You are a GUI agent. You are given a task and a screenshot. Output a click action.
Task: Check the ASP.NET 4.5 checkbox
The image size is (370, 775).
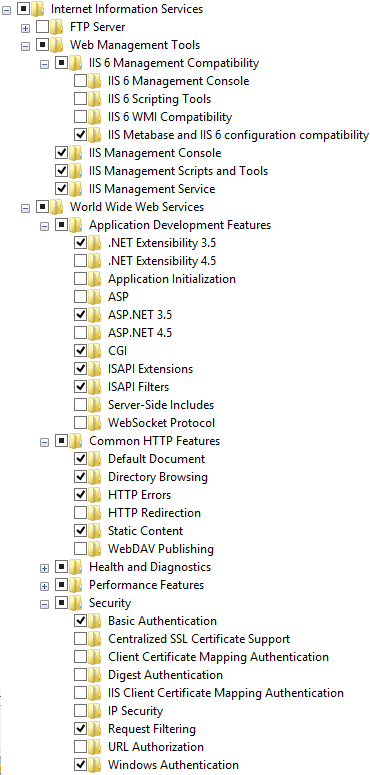[81, 333]
